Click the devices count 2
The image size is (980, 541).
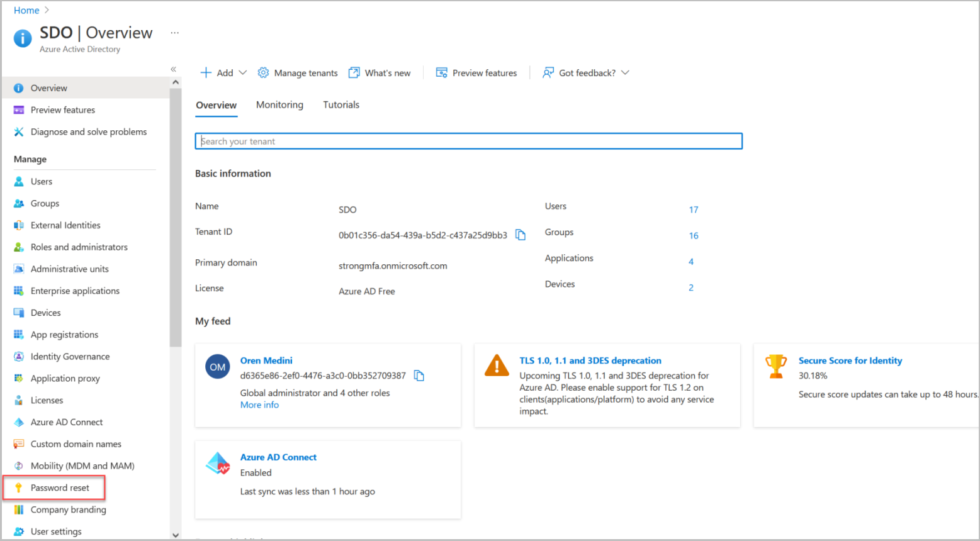point(691,287)
